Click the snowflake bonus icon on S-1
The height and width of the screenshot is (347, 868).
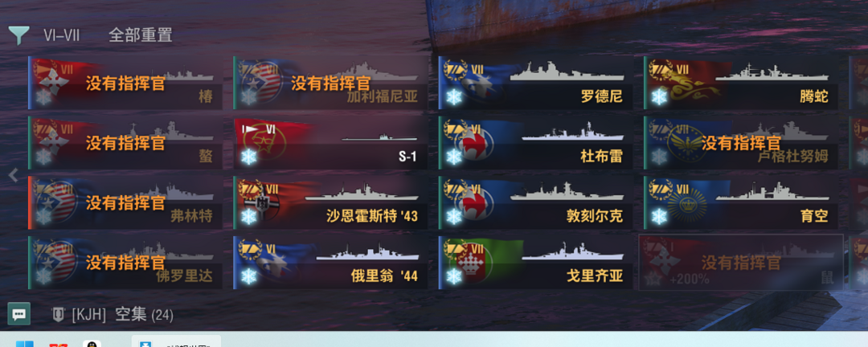248,157
